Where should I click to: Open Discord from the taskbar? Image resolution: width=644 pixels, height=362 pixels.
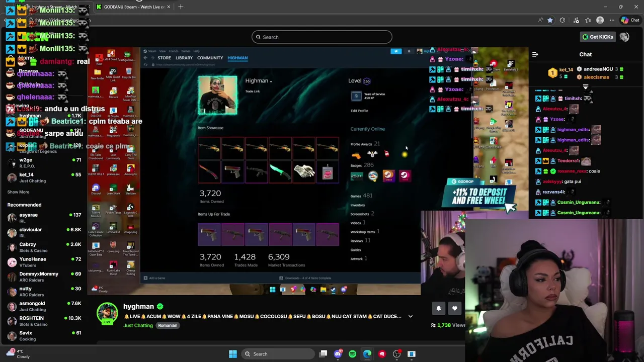[338, 354]
